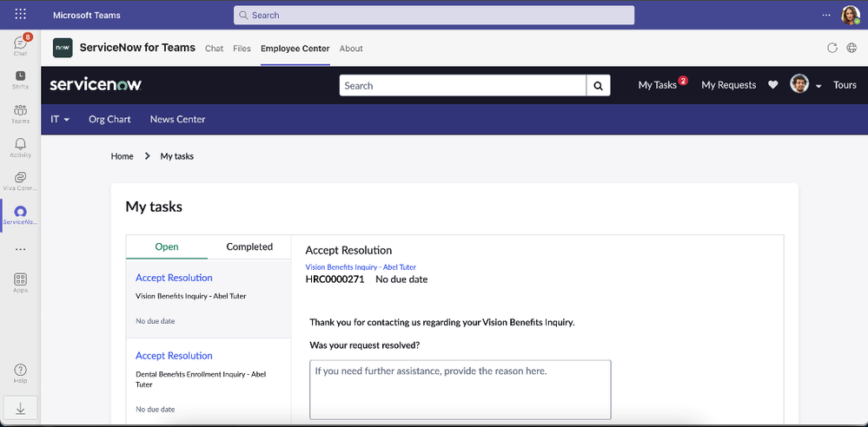Open My Requests in portal header
The height and width of the screenshot is (427, 868).
(x=728, y=85)
